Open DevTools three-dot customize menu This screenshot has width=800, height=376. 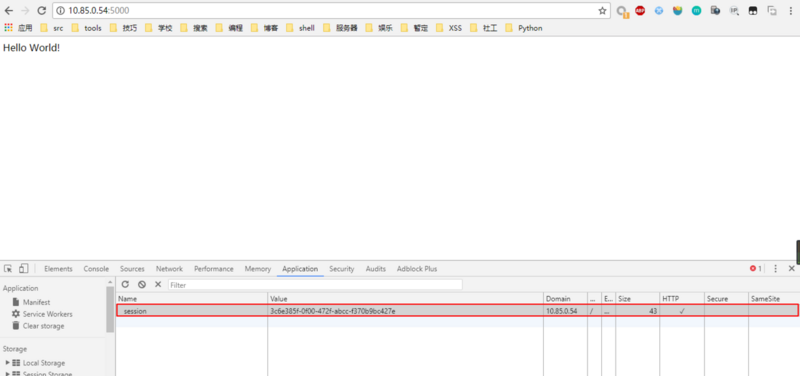776,268
